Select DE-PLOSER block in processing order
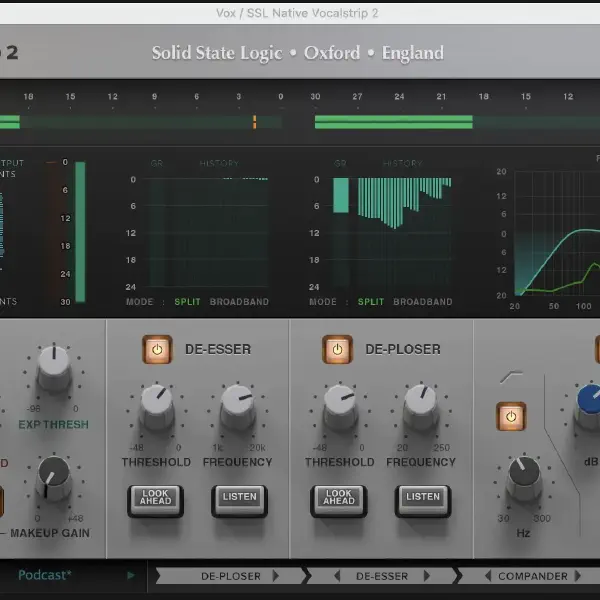 [231, 576]
